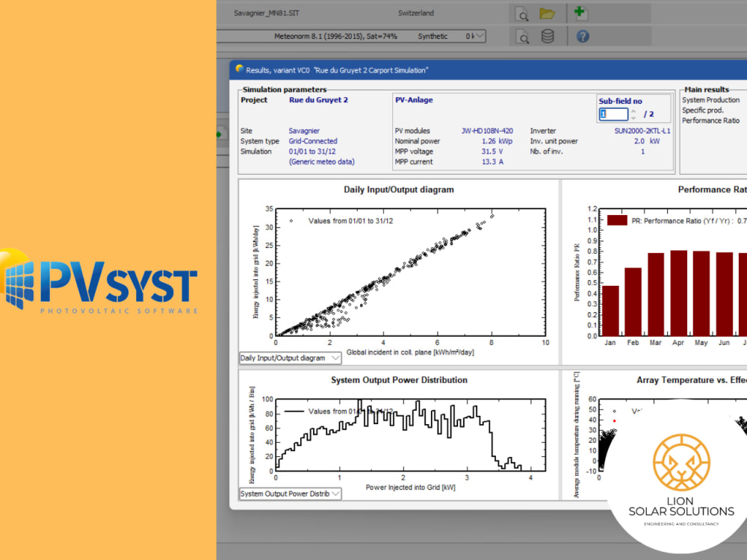This screenshot has height=560, width=747.
Task: Click the magnifier icon on the Meteonorm row
Action: (x=522, y=35)
